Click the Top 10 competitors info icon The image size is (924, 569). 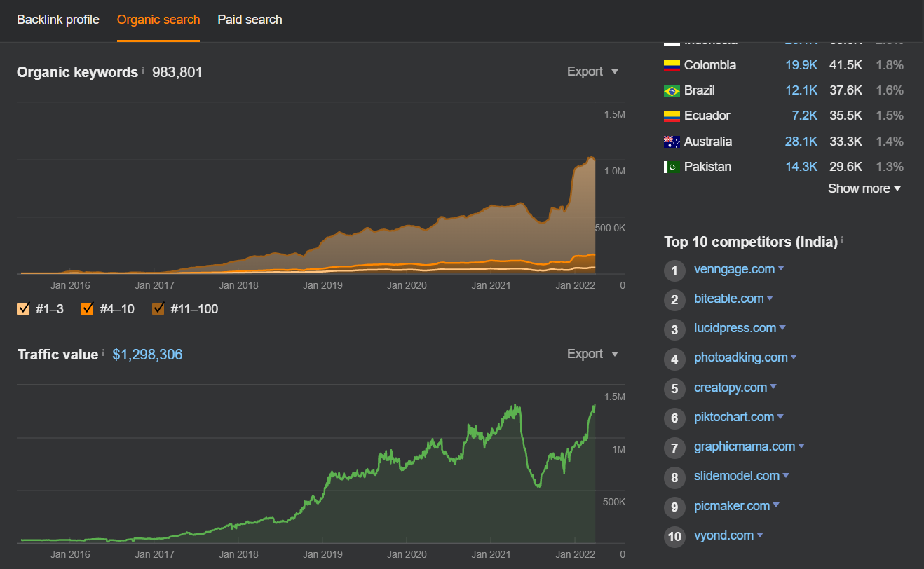(842, 240)
